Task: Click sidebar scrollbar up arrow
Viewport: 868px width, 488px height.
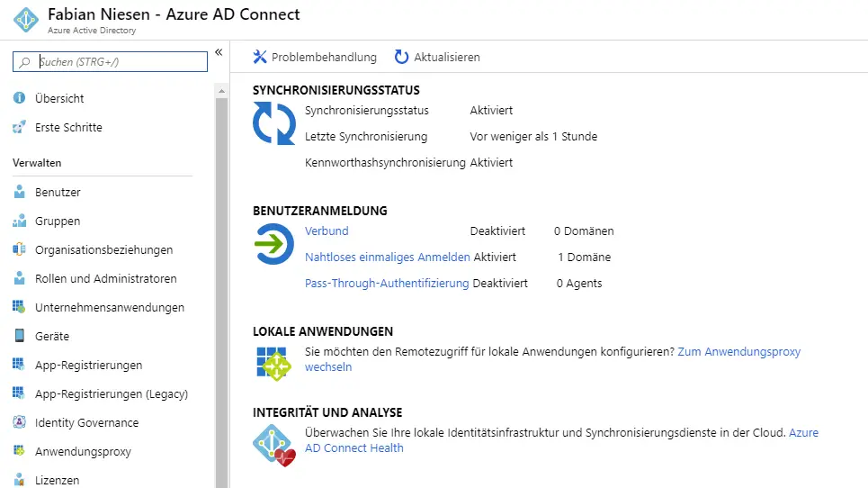Action: [x=221, y=91]
